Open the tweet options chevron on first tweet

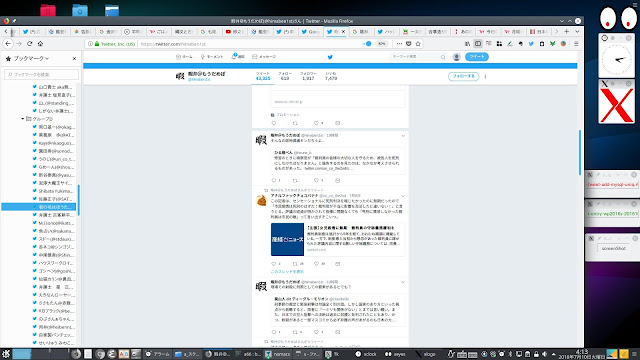click(403, 136)
